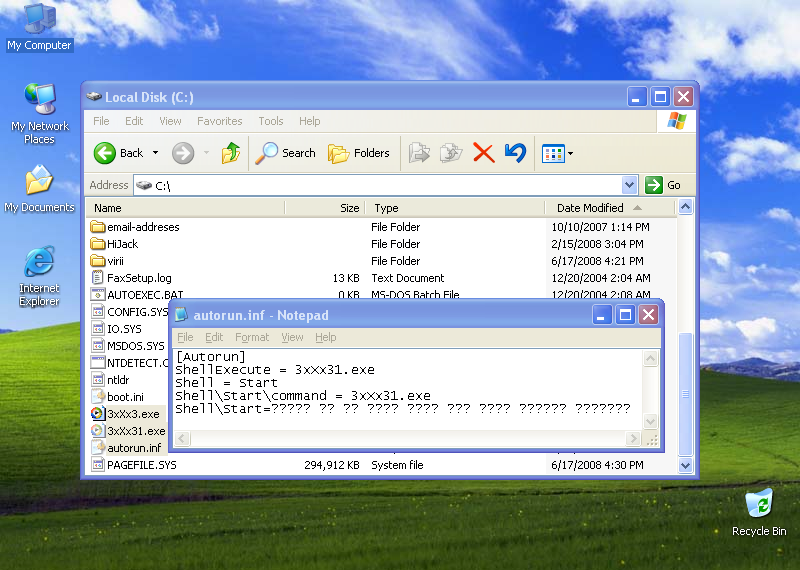Open the View menu in Notepad
The height and width of the screenshot is (570, 800).
point(292,337)
